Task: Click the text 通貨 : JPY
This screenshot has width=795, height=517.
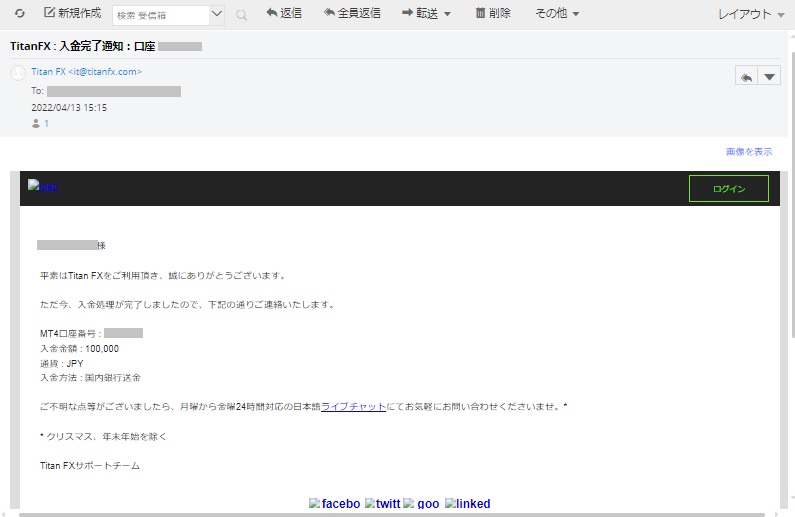Action: [x=62, y=363]
